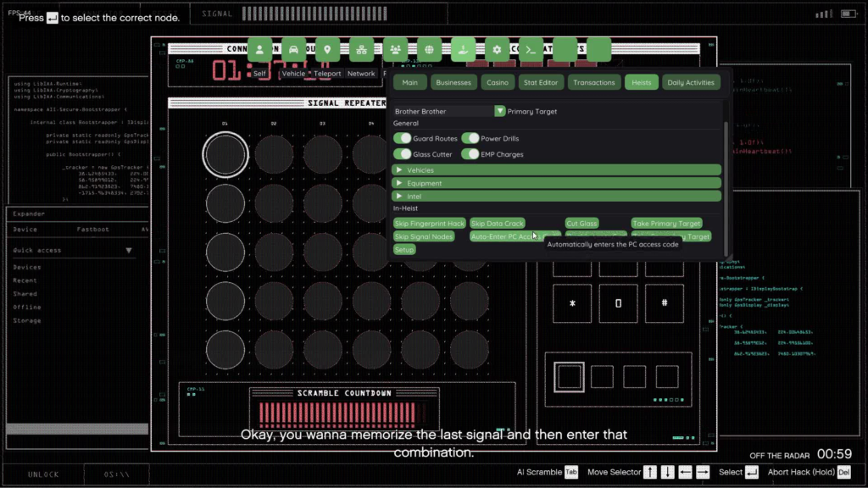Click the signal bars icon in top right

[x=824, y=14]
